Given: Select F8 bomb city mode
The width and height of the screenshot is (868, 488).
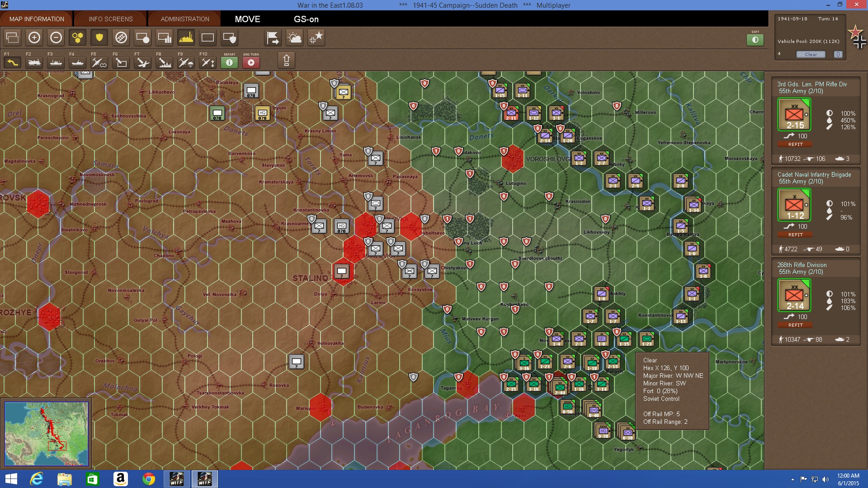Looking at the screenshot, I should [x=165, y=62].
